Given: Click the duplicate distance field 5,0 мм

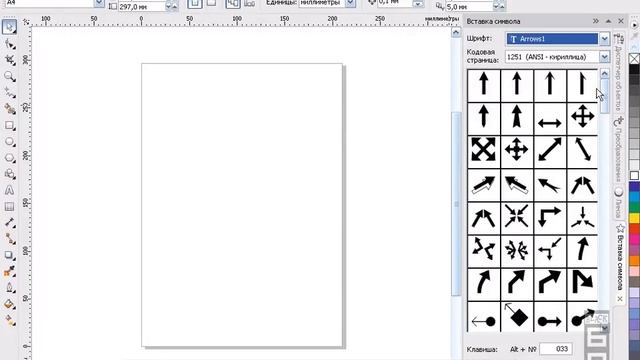Looking at the screenshot, I should (x=469, y=7).
